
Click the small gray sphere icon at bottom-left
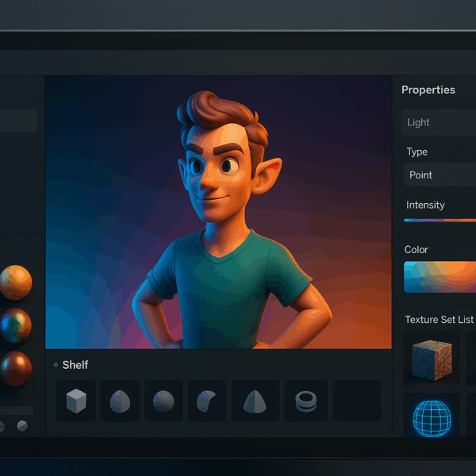click(x=22, y=426)
